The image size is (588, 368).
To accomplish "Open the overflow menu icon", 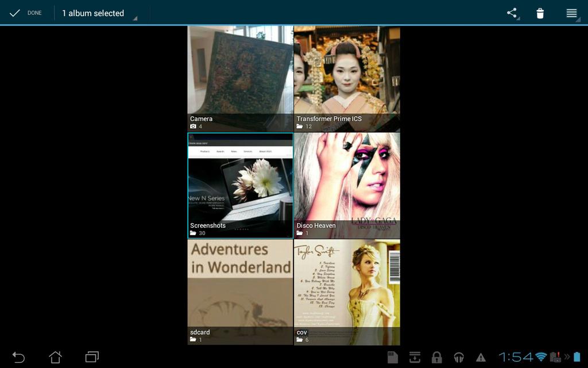I will pyautogui.click(x=571, y=13).
